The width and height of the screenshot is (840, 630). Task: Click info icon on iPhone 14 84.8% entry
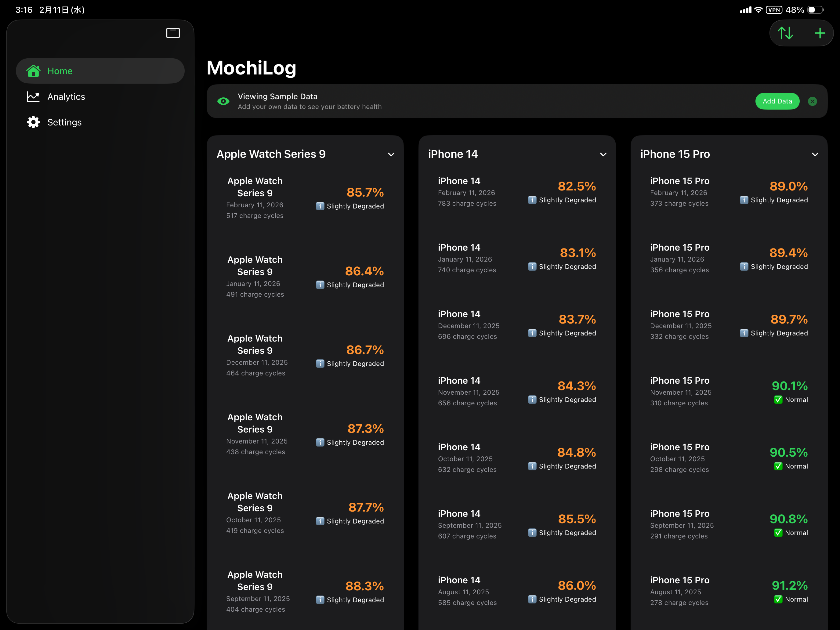click(x=532, y=466)
